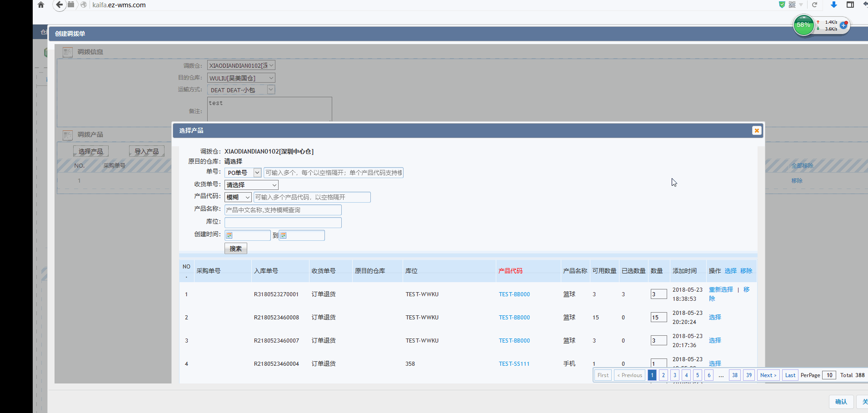Focus the 产品名称 name input field

point(283,210)
